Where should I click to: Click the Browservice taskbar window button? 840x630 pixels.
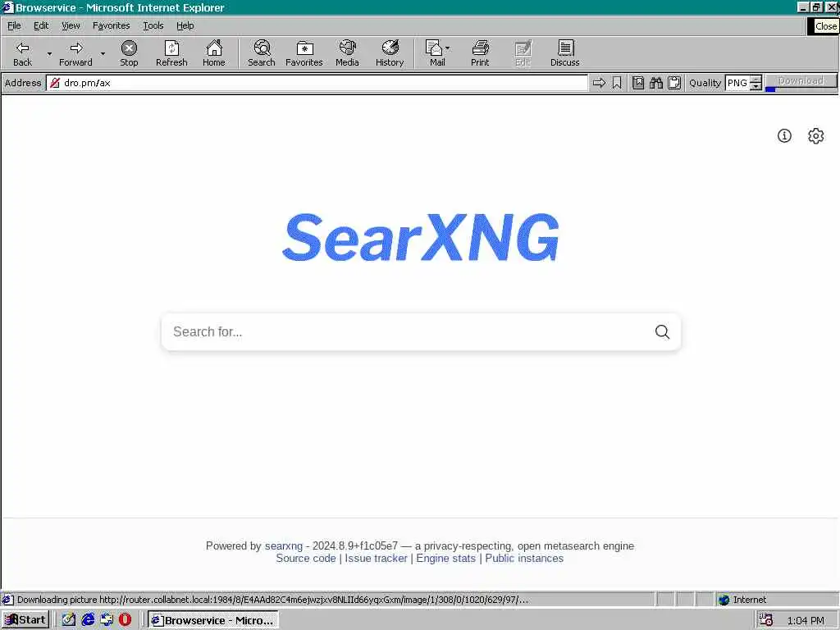coord(213,620)
